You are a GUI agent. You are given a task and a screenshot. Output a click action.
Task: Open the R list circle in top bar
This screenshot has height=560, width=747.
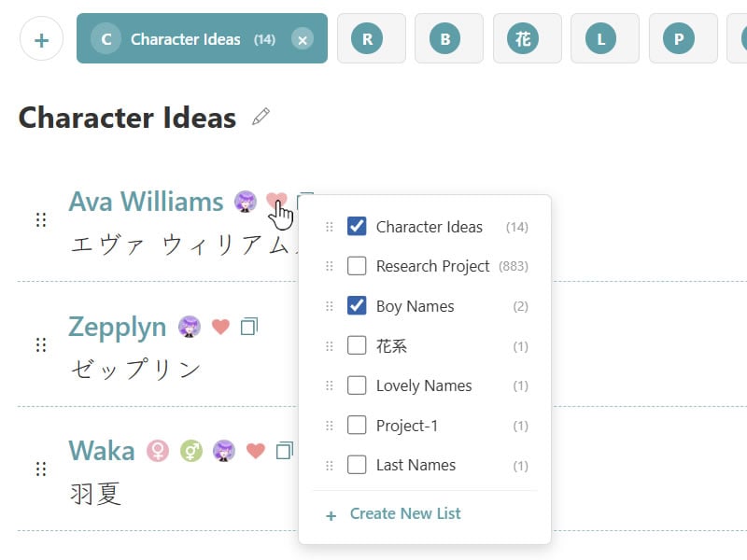[x=371, y=39]
